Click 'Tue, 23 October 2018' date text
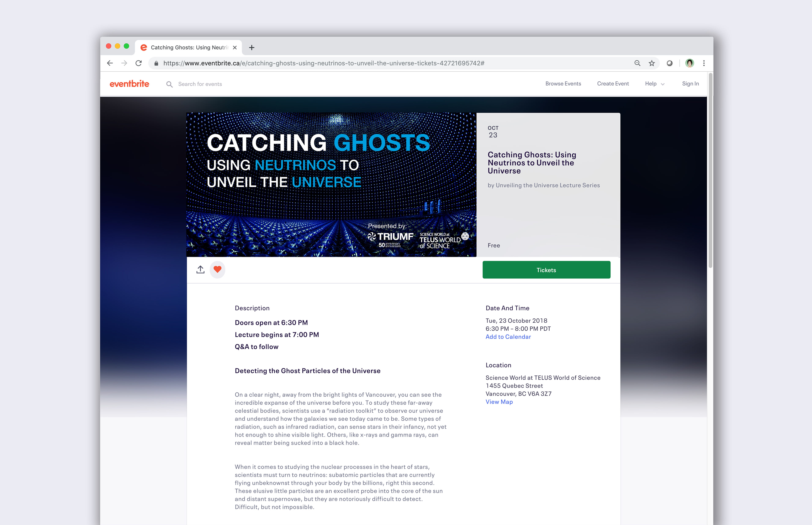 tap(516, 320)
